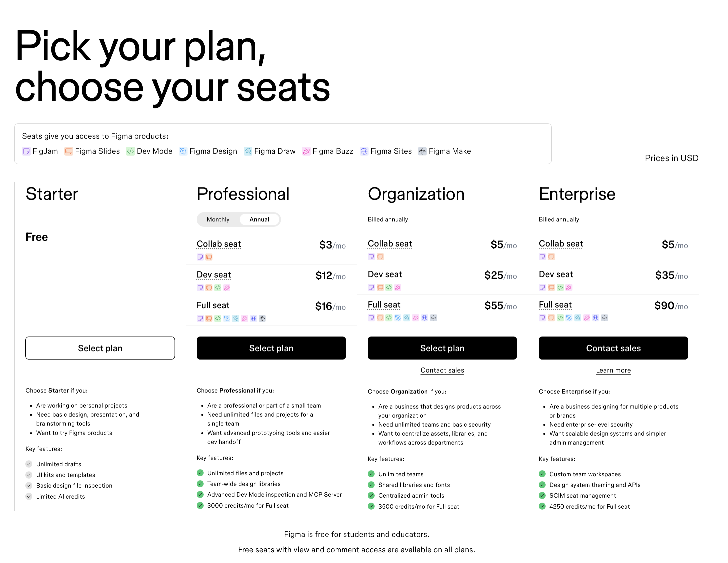The height and width of the screenshot is (563, 728).
Task: Open free for students and educators link
Action: (x=371, y=534)
